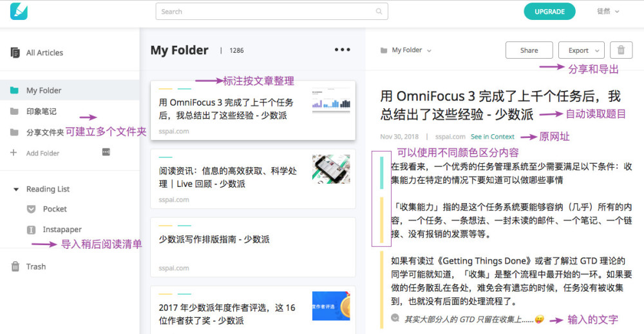Click the 阅读资讯 article phone thumbnail
The width and height of the screenshot is (644, 334).
coord(331,169)
